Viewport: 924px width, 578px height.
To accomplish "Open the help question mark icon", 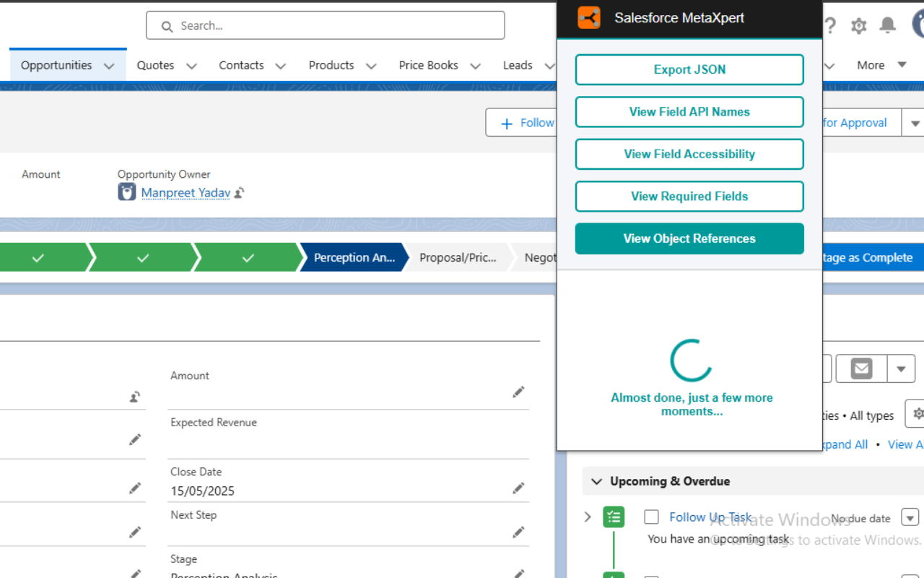I will [830, 26].
